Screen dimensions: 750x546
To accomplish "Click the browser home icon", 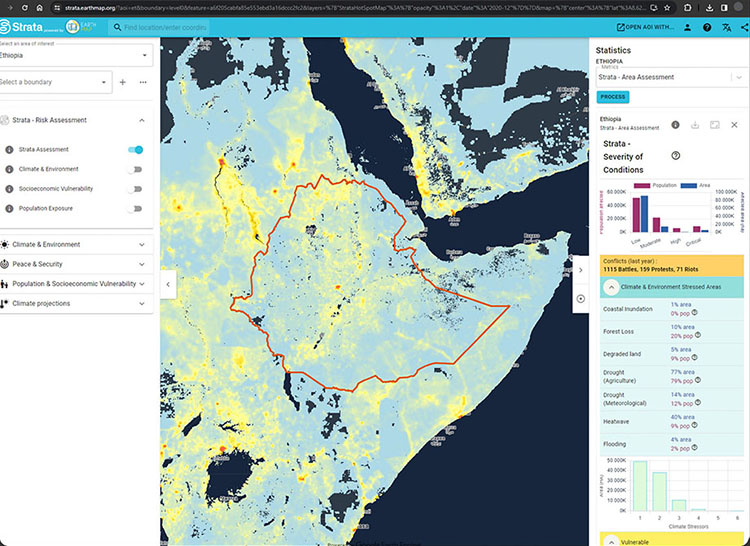I will 40,8.
